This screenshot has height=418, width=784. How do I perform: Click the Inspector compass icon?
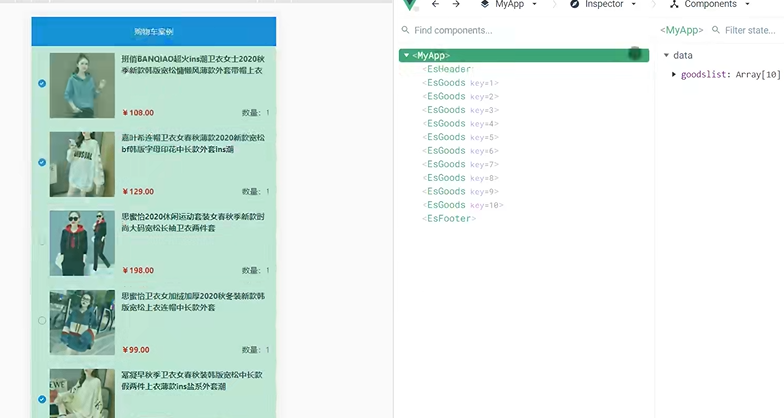pyautogui.click(x=574, y=4)
